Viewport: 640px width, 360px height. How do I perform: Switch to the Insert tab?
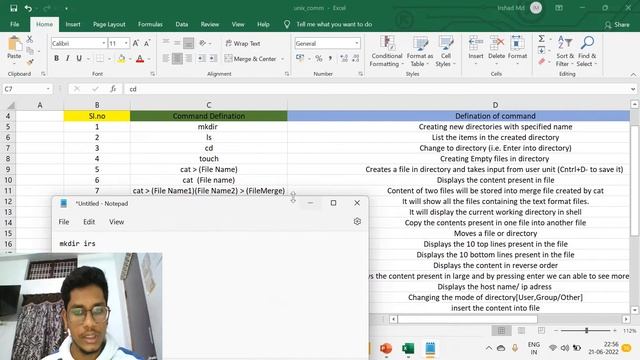pos(73,24)
